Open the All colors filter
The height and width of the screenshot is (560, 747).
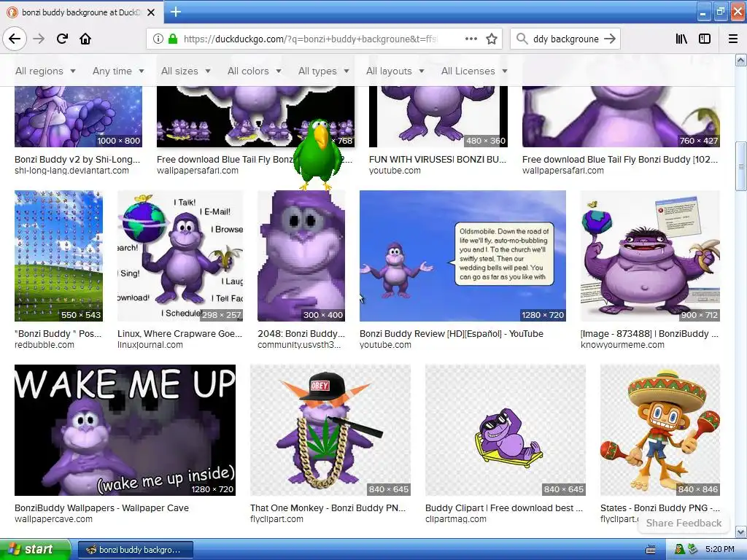pos(255,71)
